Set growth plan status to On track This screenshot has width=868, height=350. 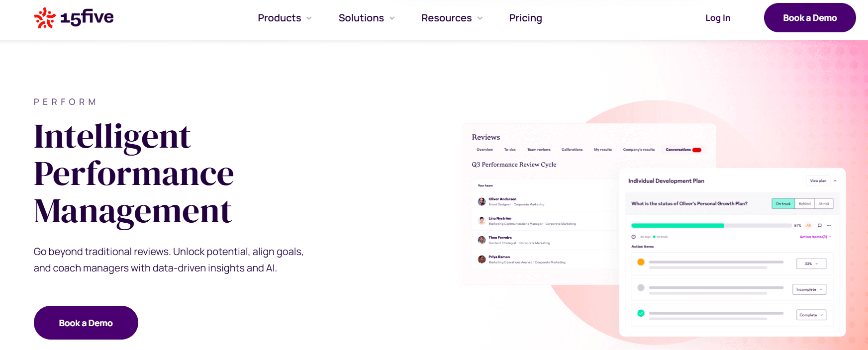[x=783, y=204]
